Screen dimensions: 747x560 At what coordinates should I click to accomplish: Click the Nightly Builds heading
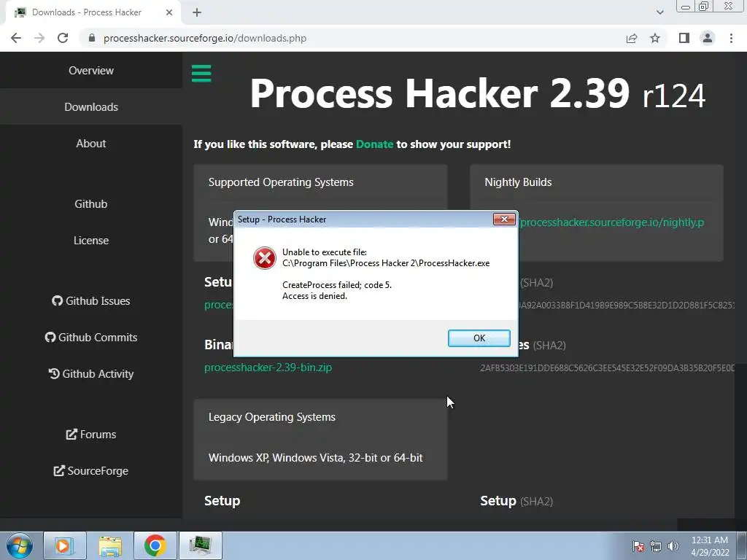(x=519, y=182)
